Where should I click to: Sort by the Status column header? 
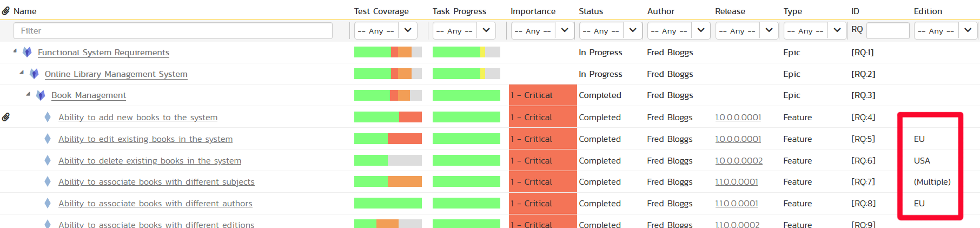(x=591, y=11)
